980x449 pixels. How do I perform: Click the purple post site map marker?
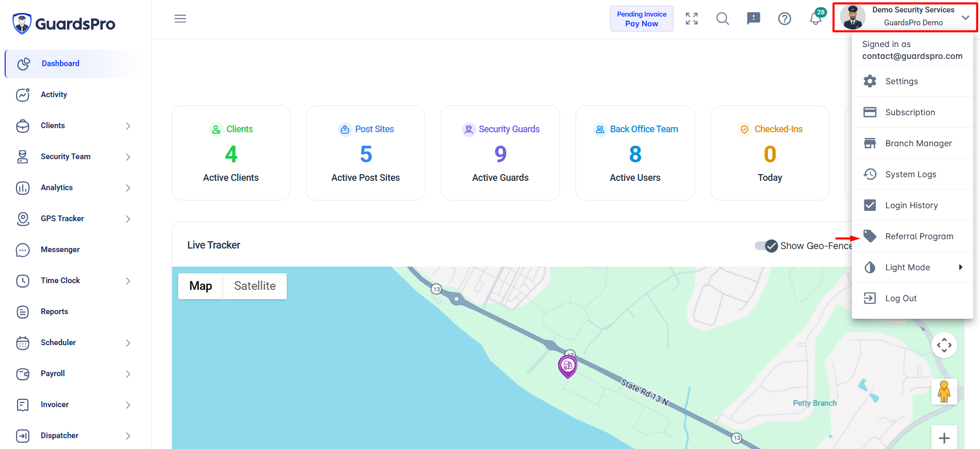pyautogui.click(x=568, y=366)
